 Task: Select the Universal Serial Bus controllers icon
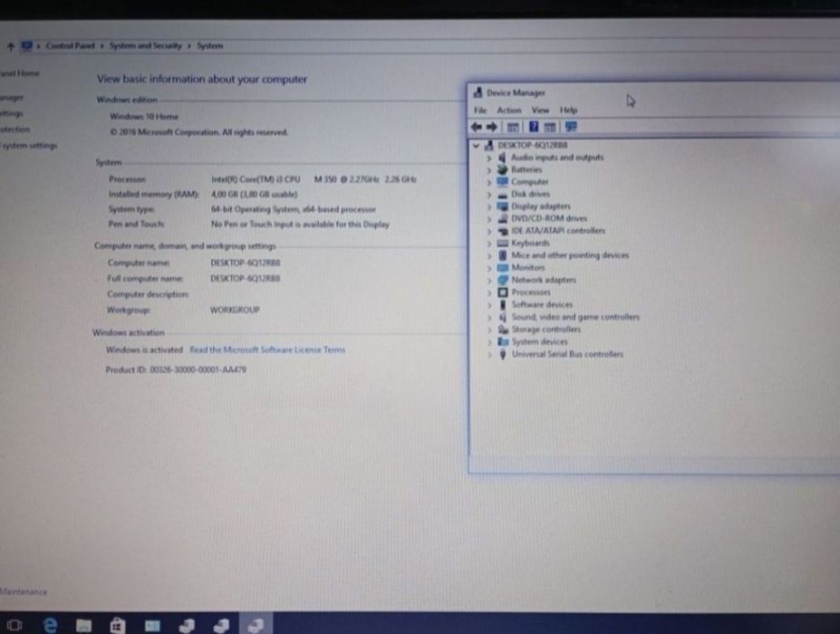(x=503, y=354)
